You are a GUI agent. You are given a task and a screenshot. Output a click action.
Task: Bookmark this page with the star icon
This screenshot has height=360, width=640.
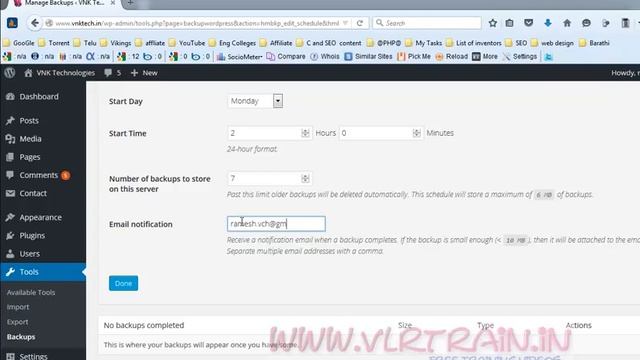pos(493,23)
